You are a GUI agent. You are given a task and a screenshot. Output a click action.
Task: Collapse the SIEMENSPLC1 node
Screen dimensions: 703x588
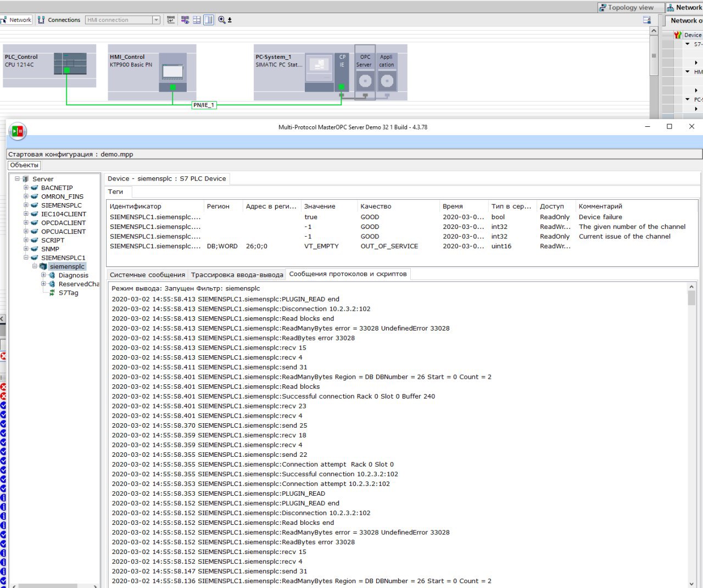(x=26, y=257)
